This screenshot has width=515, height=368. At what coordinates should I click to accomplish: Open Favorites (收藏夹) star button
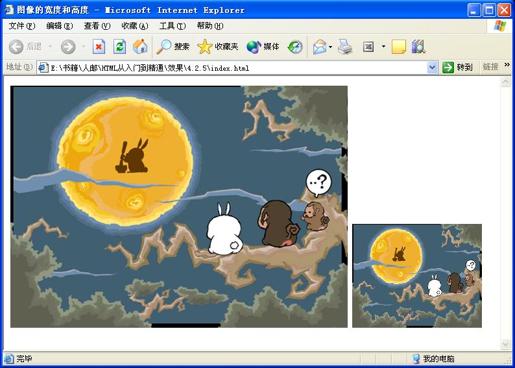pos(217,47)
